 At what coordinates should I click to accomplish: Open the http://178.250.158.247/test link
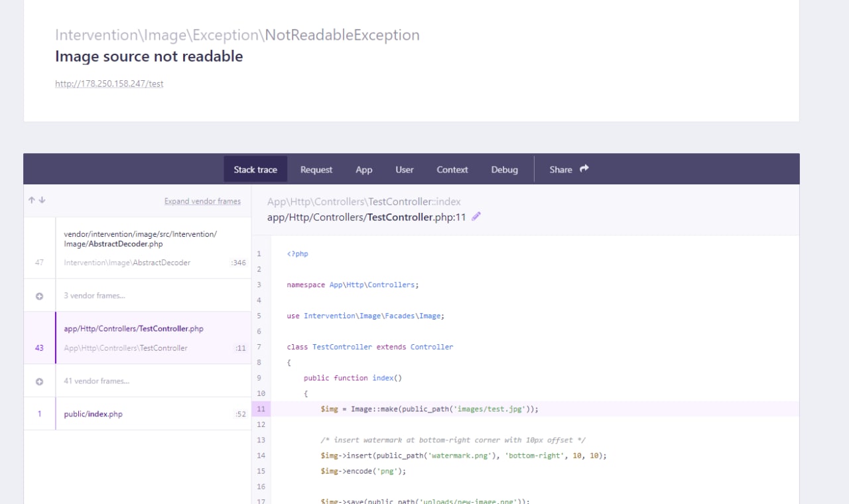pos(109,84)
